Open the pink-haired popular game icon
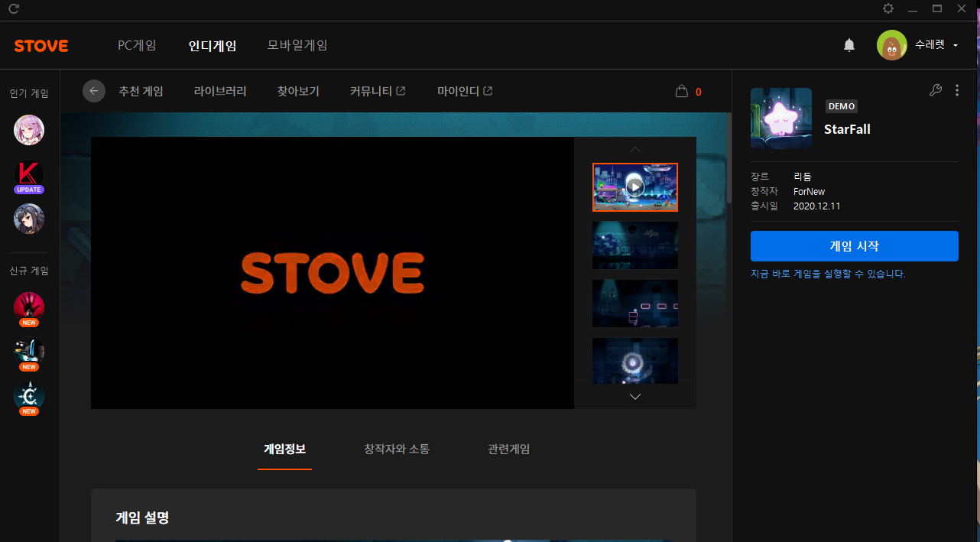980x542 pixels. coord(29,130)
